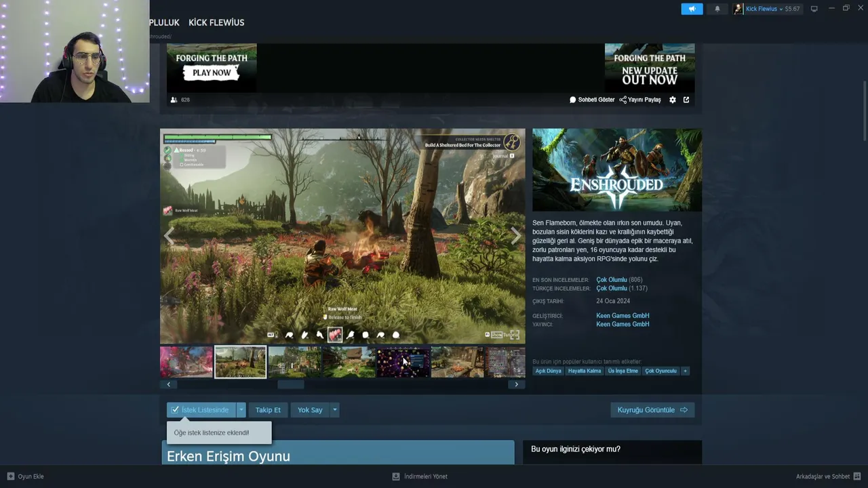Viewport: 868px width, 488px height.
Task: Show next screenshot with right arrow
Action: tap(516, 236)
